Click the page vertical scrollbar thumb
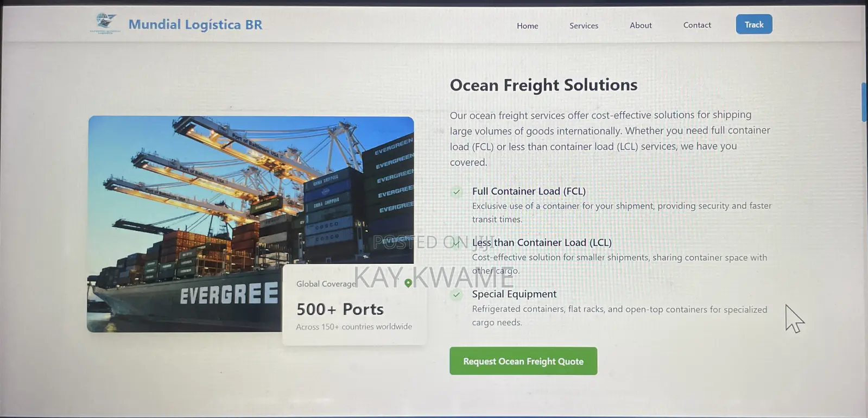This screenshot has width=868, height=418. point(864,102)
